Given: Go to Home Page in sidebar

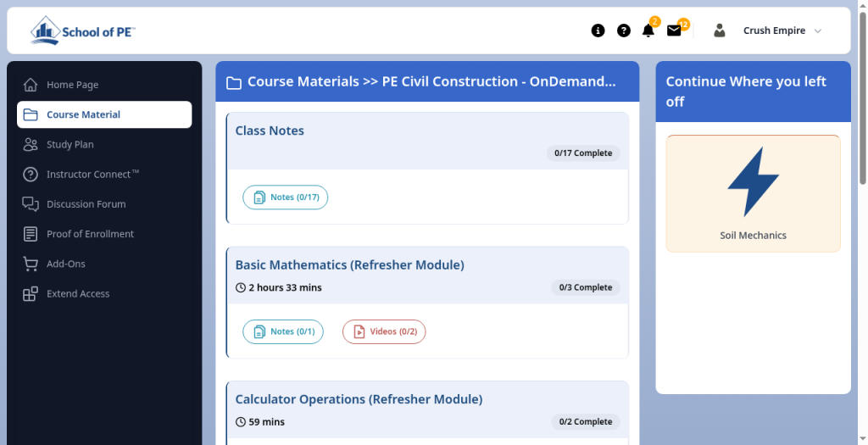Looking at the screenshot, I should [104, 85].
